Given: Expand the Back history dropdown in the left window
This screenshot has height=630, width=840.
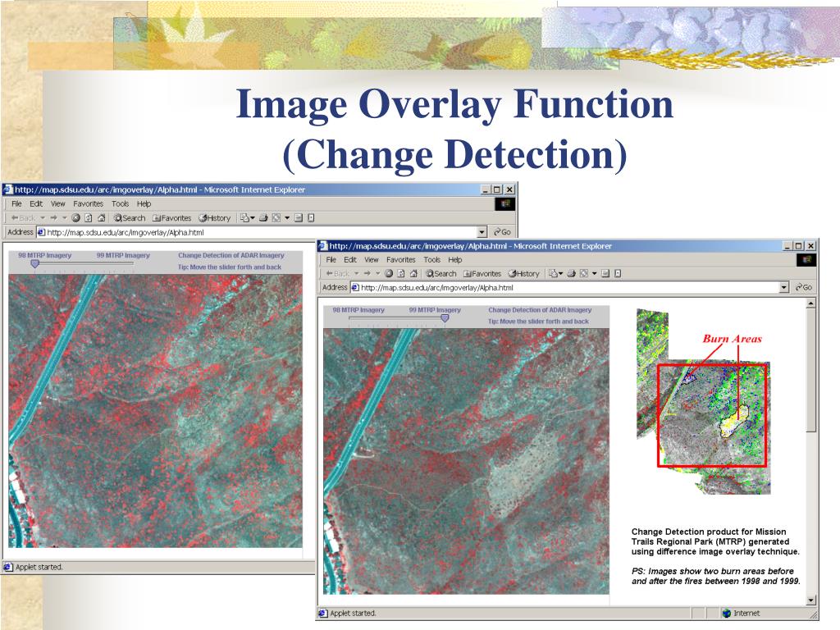Looking at the screenshot, I should (43, 218).
